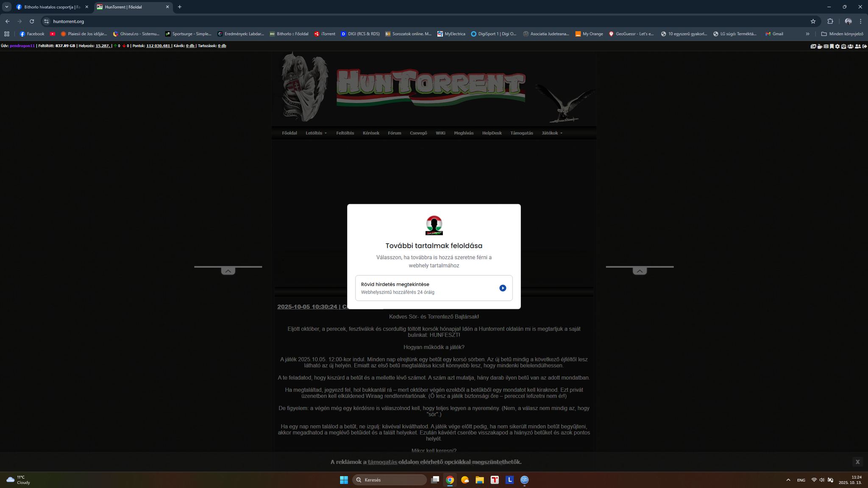
Task: Open the image gallery icon in HunTorrent status bar
Action: [x=813, y=46]
